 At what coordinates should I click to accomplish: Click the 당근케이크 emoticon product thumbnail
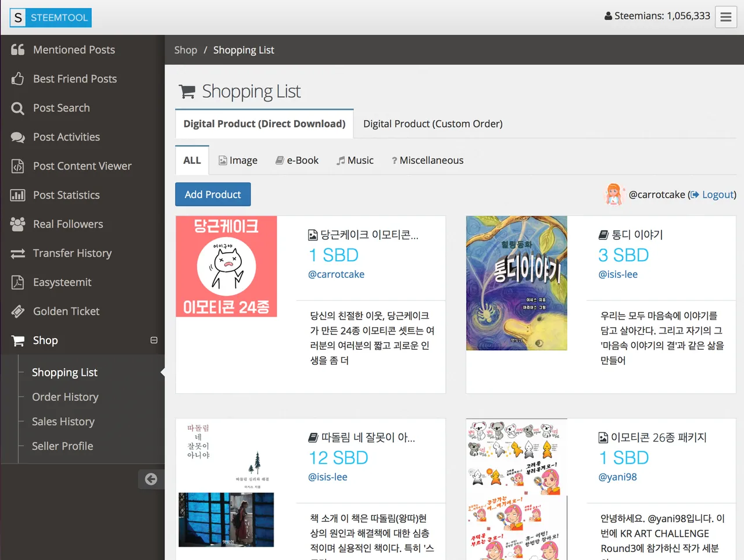click(x=226, y=267)
